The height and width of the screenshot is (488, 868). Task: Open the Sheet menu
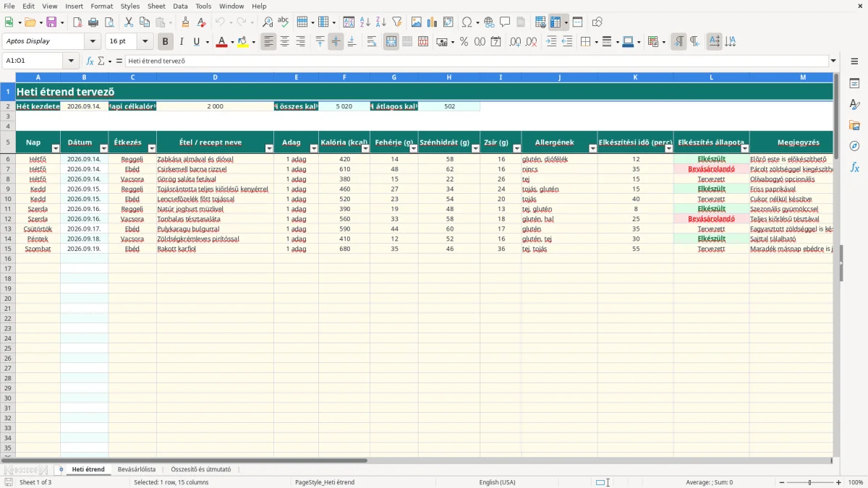[156, 6]
